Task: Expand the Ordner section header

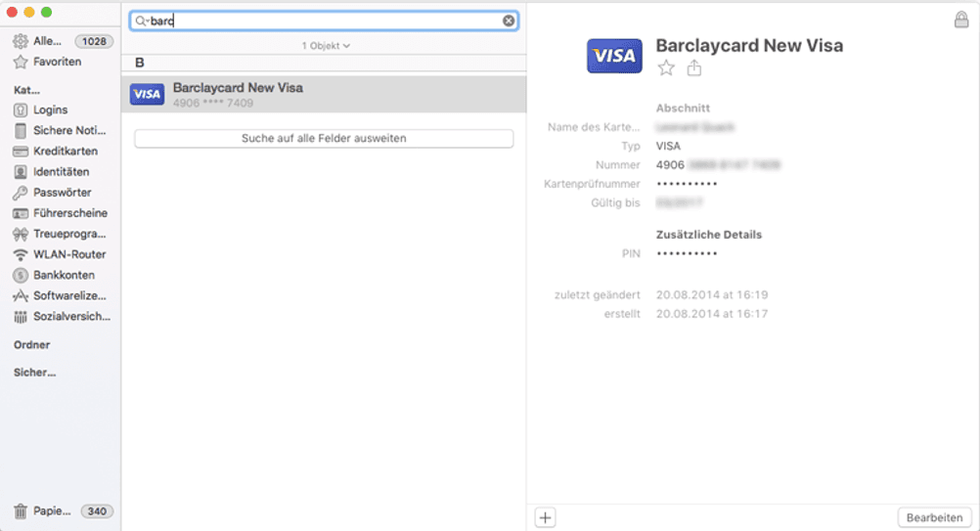Action: pos(32,345)
